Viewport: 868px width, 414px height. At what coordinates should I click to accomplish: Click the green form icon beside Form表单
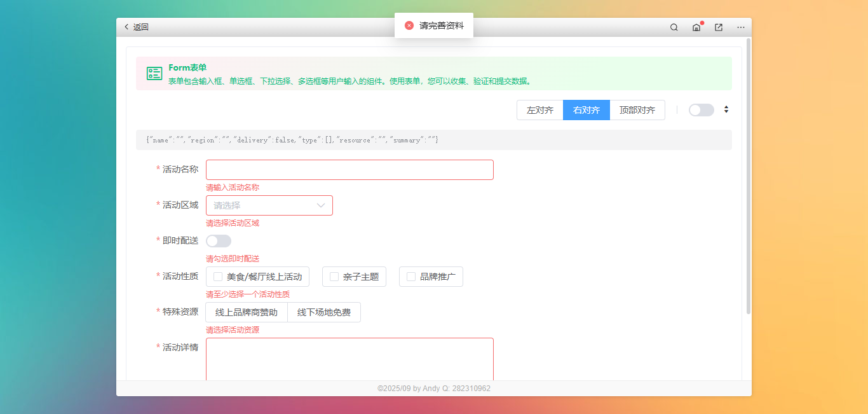click(154, 73)
